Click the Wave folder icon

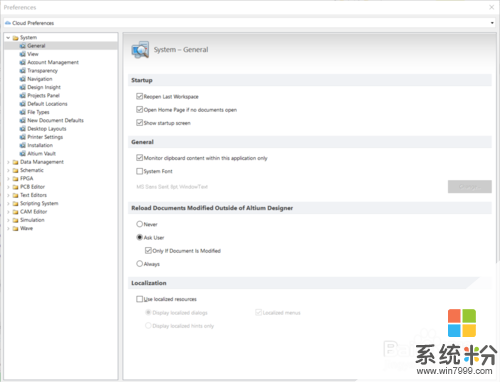15,229
